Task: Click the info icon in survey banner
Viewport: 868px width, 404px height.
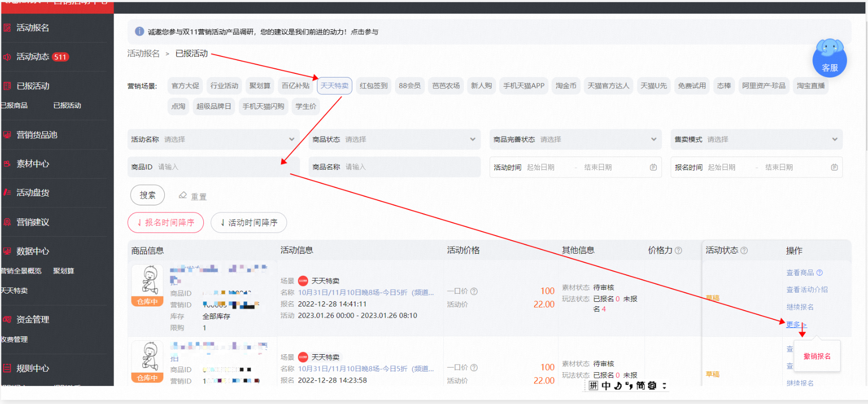Action: tap(139, 31)
